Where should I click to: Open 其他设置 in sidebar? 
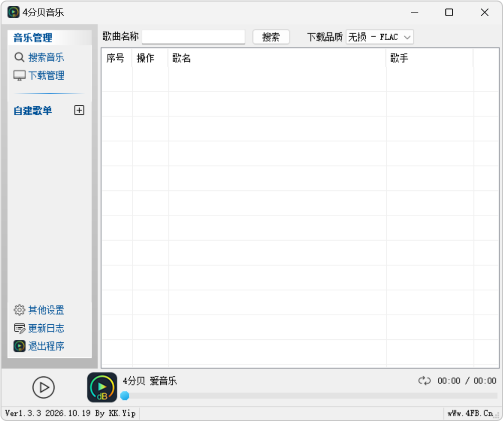point(46,310)
